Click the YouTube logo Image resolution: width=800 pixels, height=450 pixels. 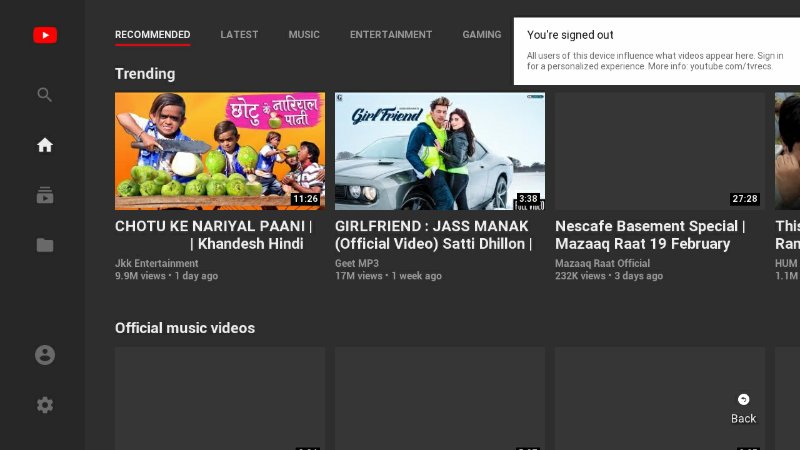point(45,35)
